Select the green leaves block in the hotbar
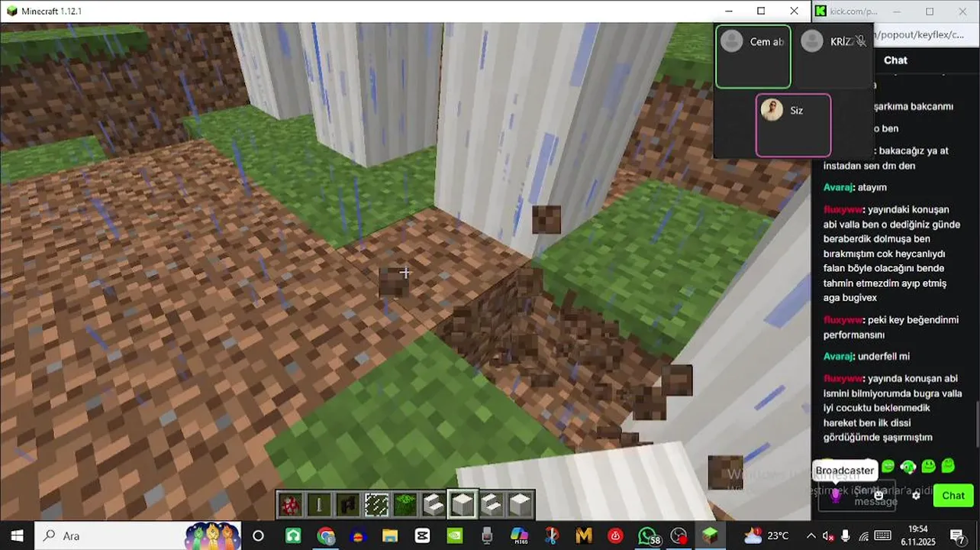 pos(405,505)
